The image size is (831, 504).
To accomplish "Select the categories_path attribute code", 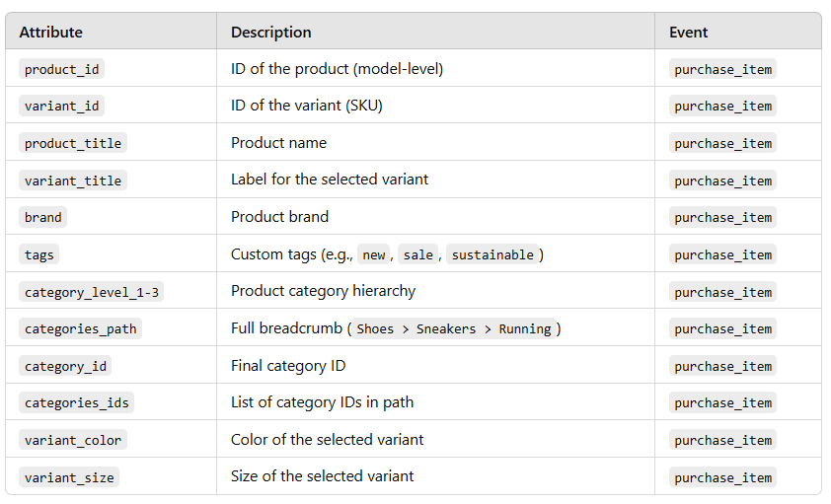I will (81, 328).
